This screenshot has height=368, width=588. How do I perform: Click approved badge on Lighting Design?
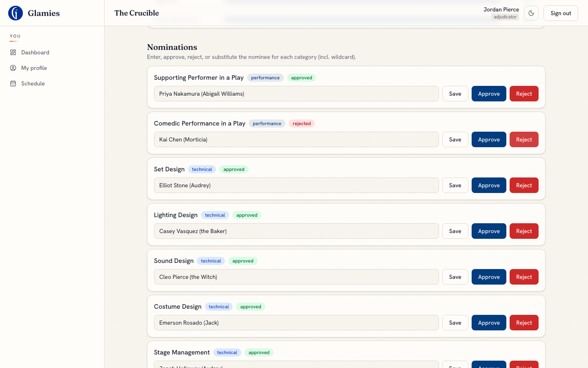point(247,215)
